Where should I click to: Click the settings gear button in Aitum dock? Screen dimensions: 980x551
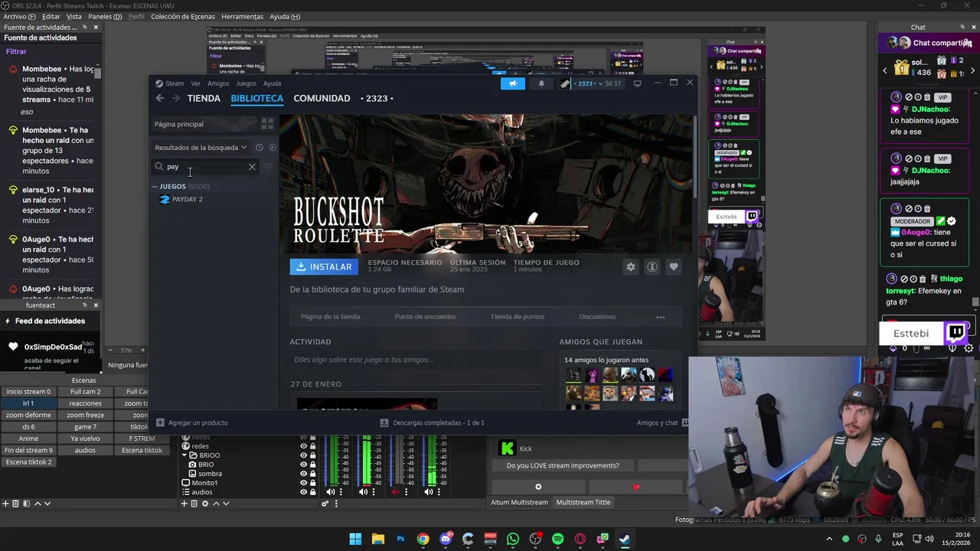(538, 487)
